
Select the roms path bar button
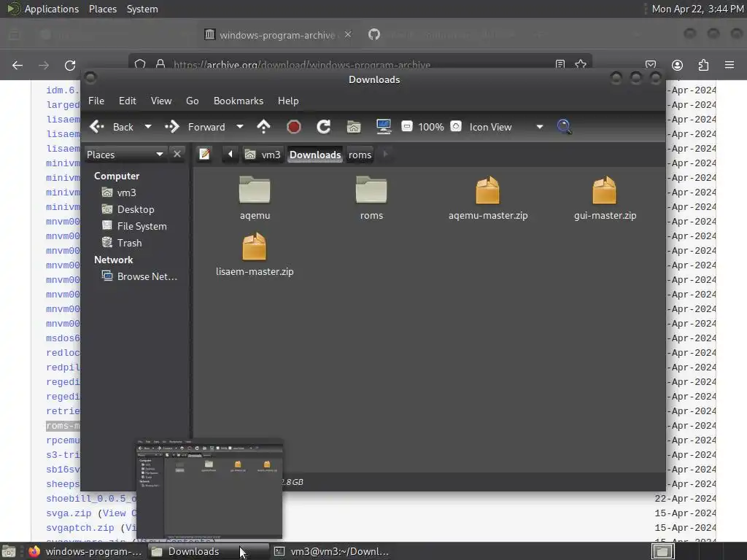(360, 155)
